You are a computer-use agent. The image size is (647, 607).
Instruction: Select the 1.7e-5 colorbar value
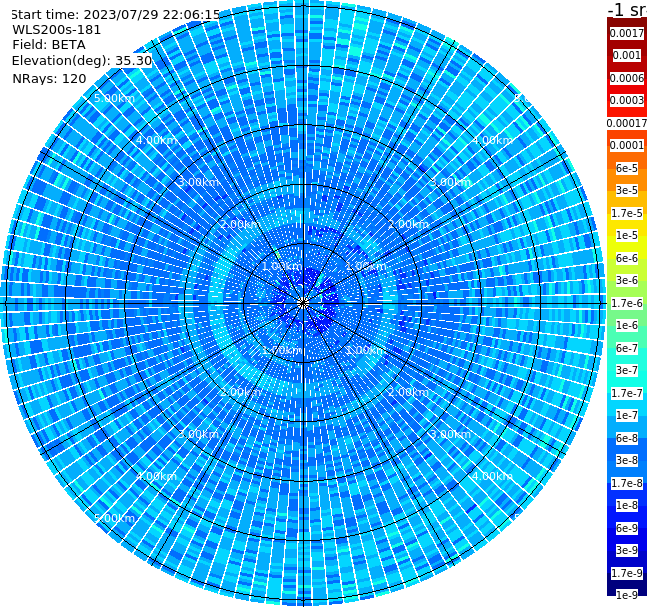(627, 213)
